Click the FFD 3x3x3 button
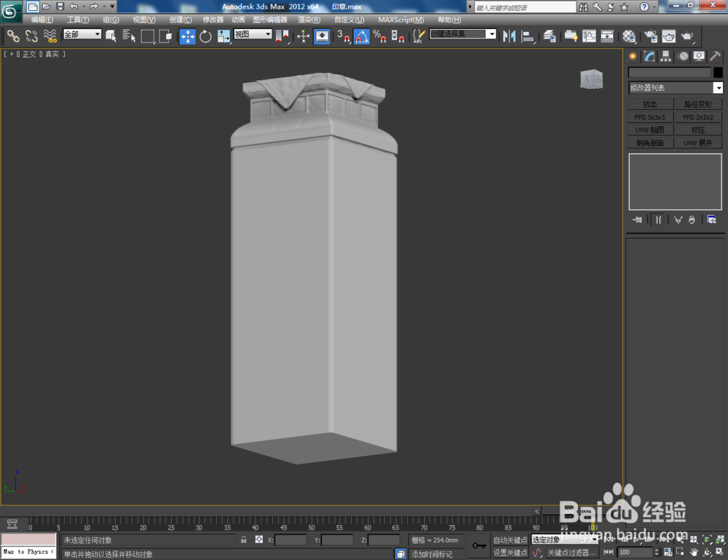Viewport: 728px width, 560px height. pyautogui.click(x=650, y=117)
